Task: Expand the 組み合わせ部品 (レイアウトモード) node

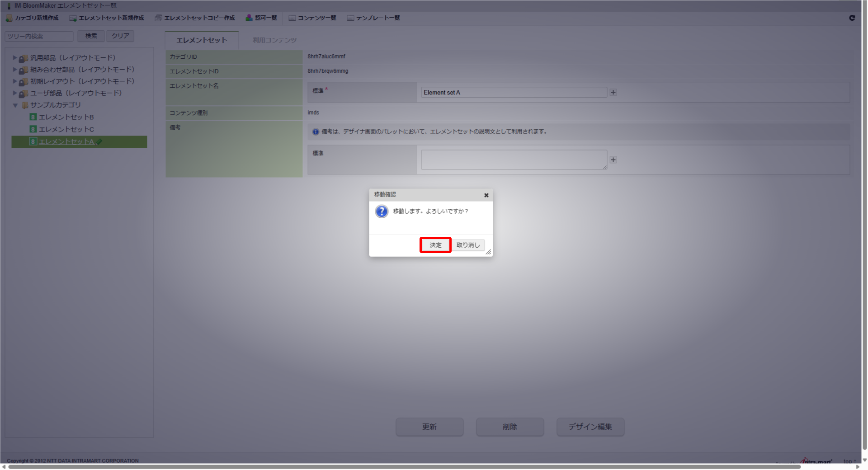Action: click(x=14, y=70)
